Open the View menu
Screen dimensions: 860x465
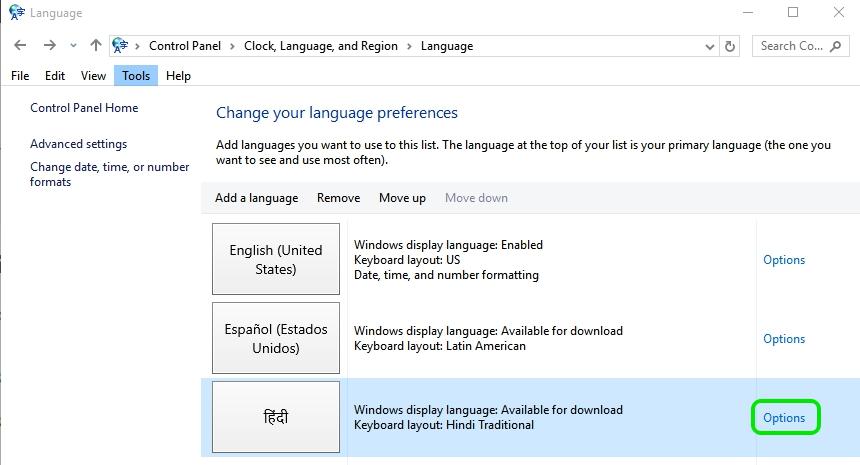click(x=93, y=76)
